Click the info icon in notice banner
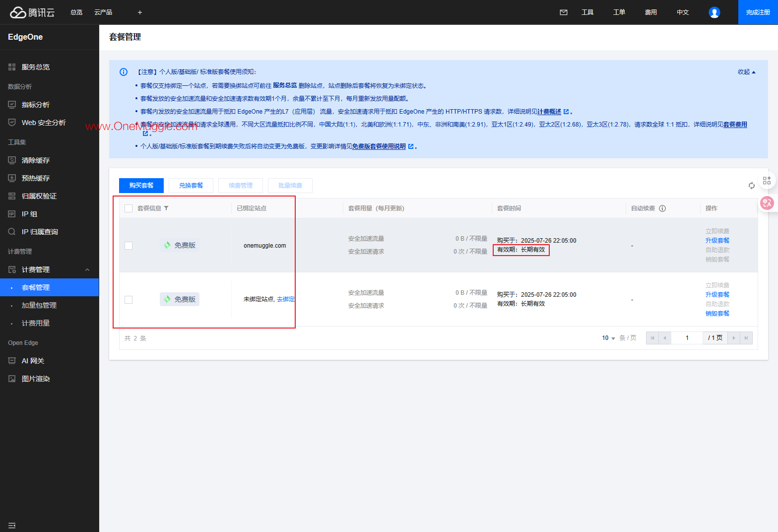Viewport: 778px width, 532px height. [x=124, y=72]
